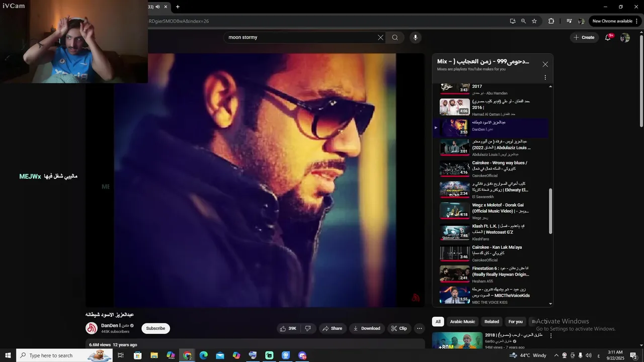Play Wegz x Molotof Dorak Gai
The height and width of the screenshot is (362, 644).
pos(491,211)
